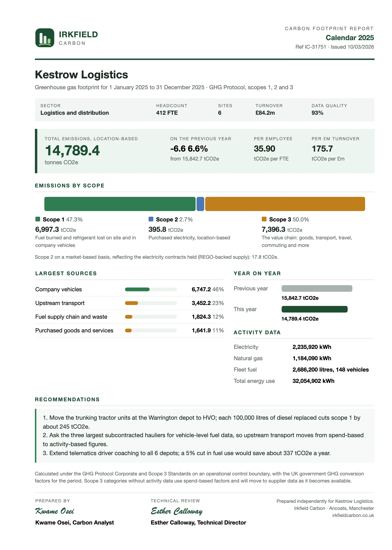The width and height of the screenshot is (392, 550).
Task: Click 'Ref IC-31751 · Issued 10/03/2026' line
Action: (x=334, y=47)
